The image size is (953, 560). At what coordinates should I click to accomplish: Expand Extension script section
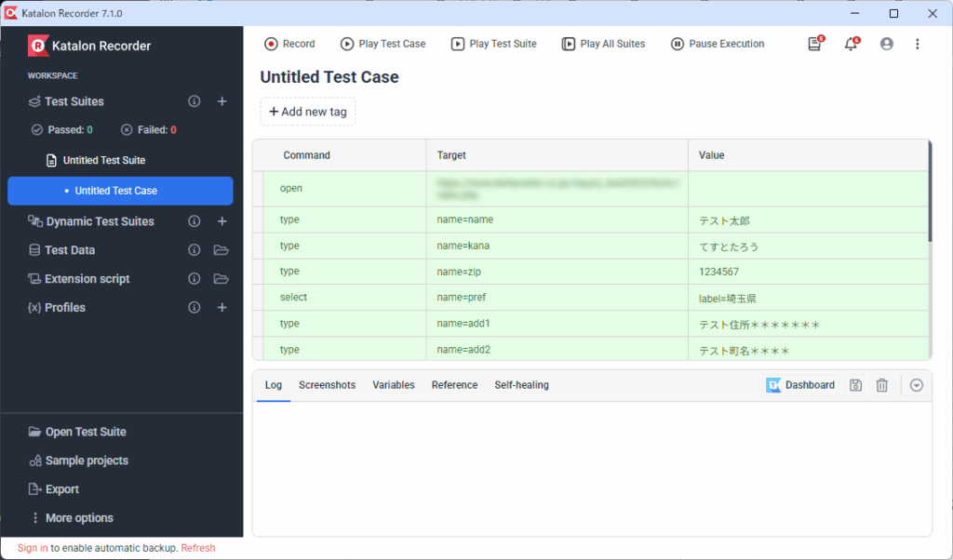[x=78, y=278]
